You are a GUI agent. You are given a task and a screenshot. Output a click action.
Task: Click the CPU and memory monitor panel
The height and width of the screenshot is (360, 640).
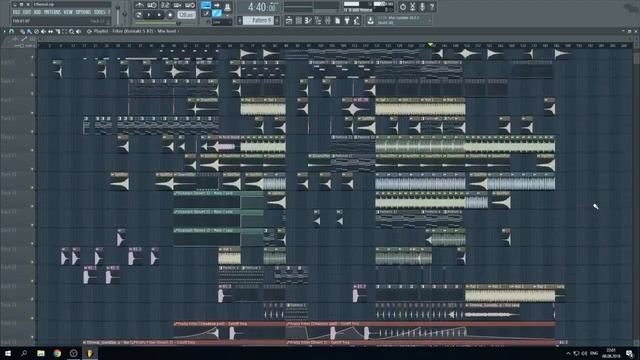(369, 7)
